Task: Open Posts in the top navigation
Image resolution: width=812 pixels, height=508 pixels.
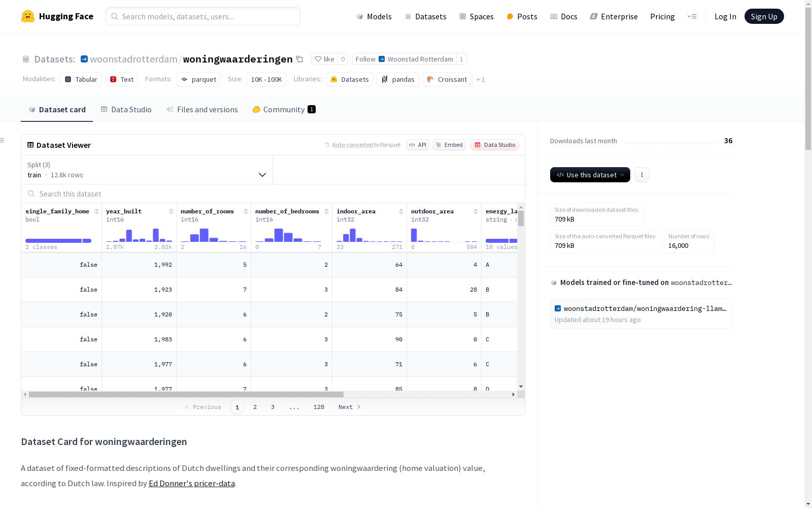Action: [522, 16]
